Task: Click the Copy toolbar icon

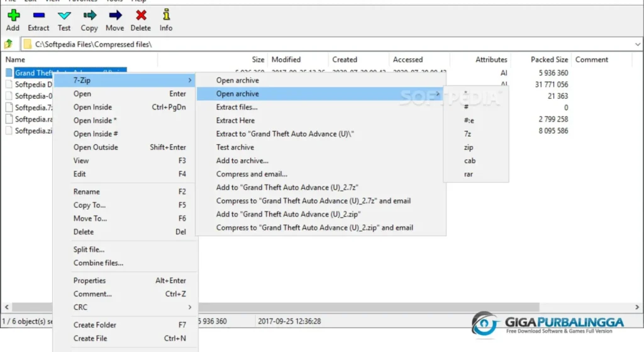Action: (89, 16)
